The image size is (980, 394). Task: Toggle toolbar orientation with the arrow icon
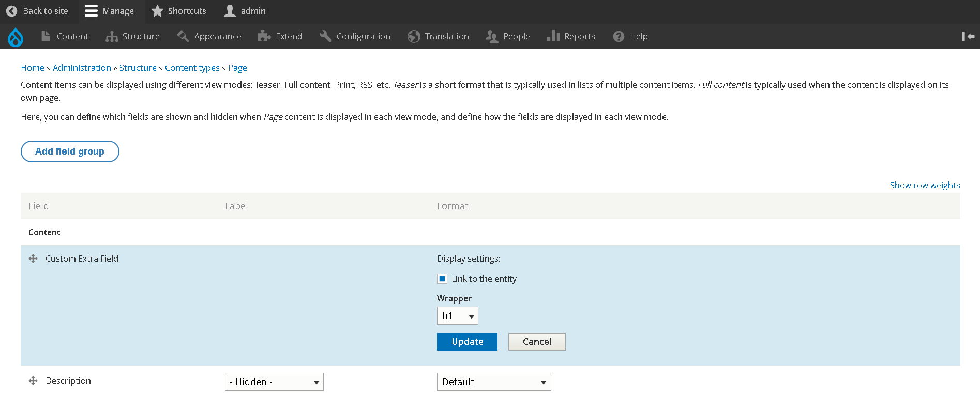click(x=968, y=36)
